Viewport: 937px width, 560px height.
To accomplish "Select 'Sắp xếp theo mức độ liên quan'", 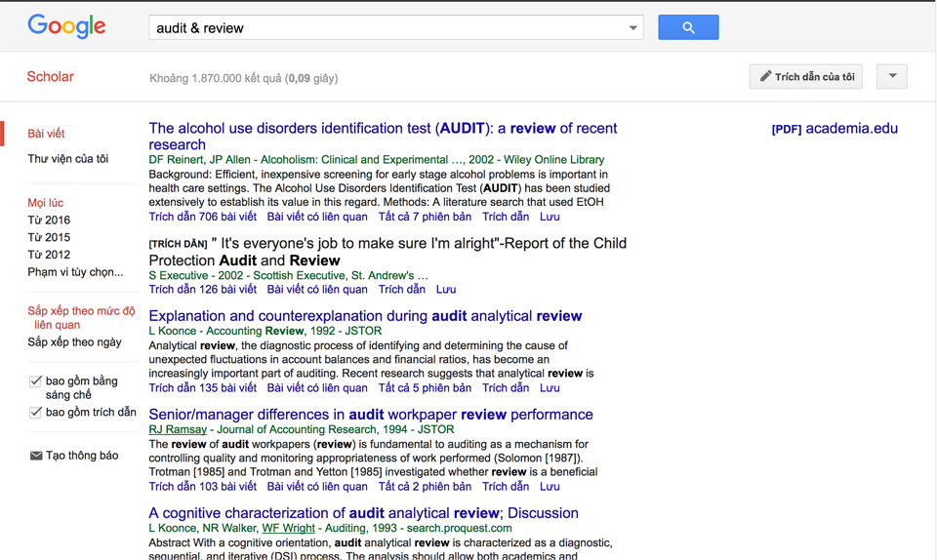I will (81, 318).
